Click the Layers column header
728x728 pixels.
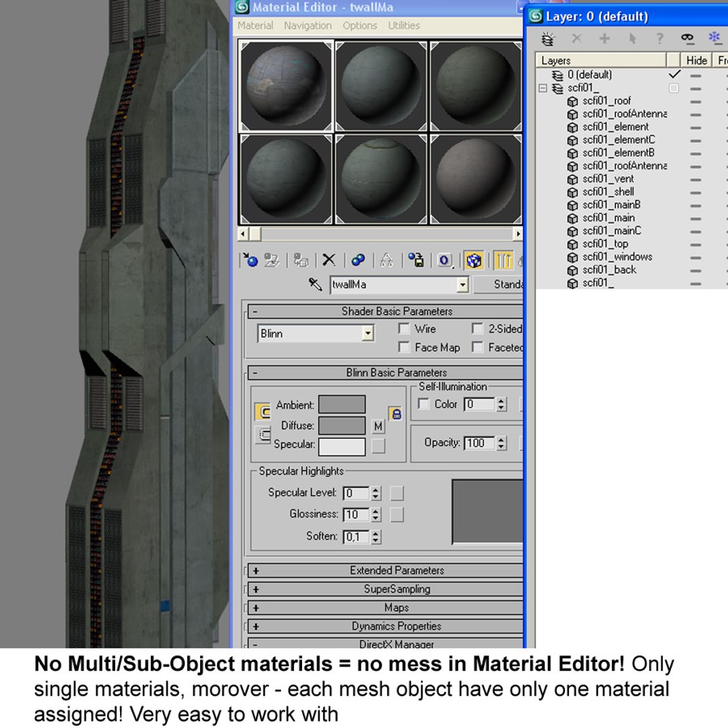tap(601, 61)
